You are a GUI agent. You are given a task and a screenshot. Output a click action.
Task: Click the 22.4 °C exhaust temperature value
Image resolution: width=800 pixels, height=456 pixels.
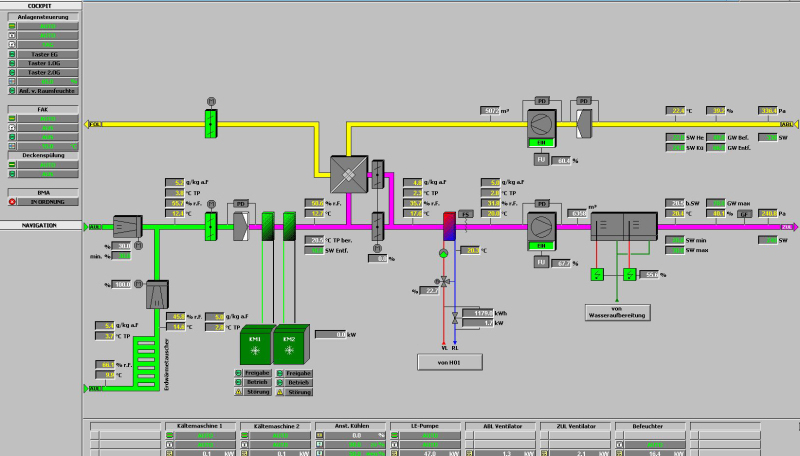[675, 110]
